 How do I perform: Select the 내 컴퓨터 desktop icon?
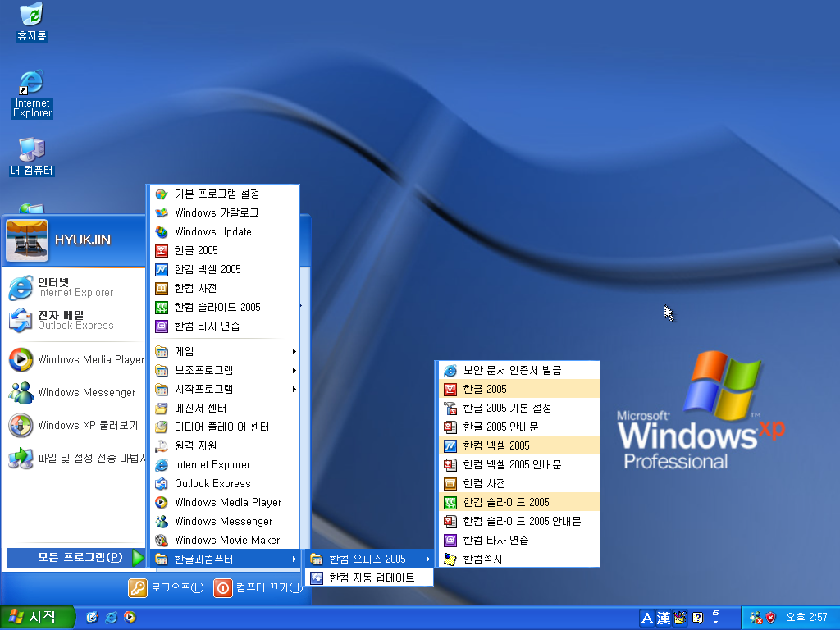coord(32,157)
